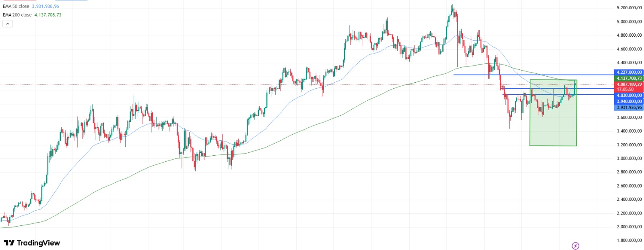Click the 5.200.000,00 price scale mark
Viewport: 644px width, 250px height.
pyautogui.click(x=629, y=8)
